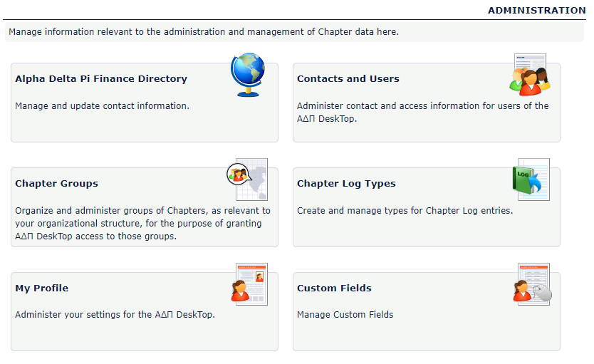Click the Custom Fields mouse and person icon
The width and height of the screenshot is (594, 364).
[532, 284]
